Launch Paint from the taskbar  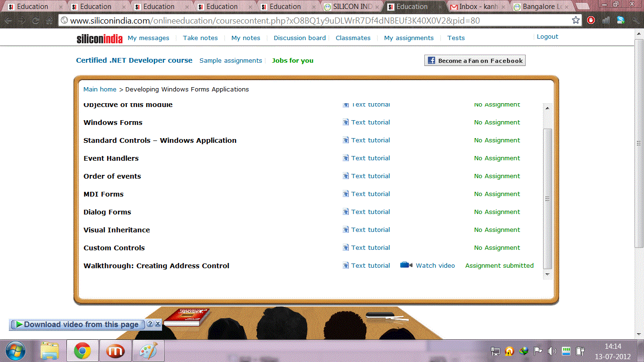point(148,351)
